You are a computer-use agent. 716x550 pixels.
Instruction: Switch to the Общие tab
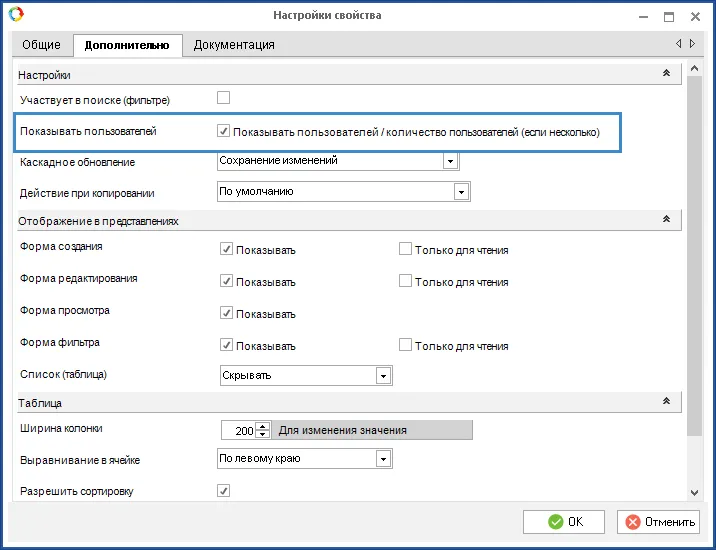click(41, 45)
